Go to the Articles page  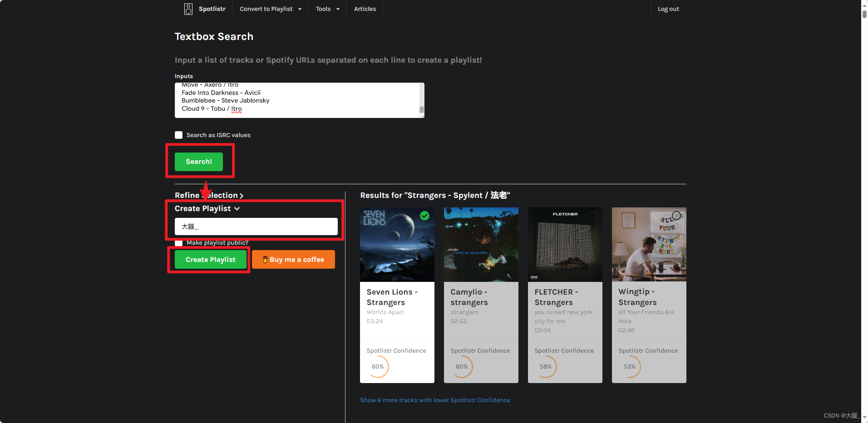click(365, 9)
